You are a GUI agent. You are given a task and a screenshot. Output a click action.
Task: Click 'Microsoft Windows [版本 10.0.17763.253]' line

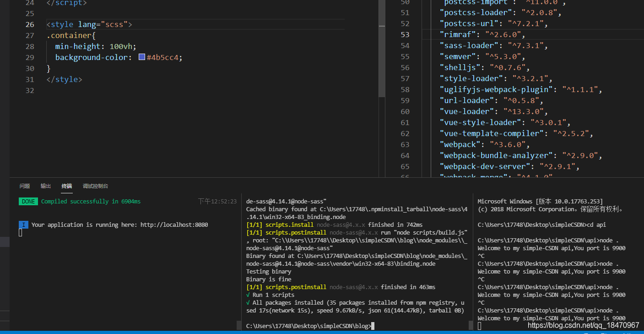(540, 202)
